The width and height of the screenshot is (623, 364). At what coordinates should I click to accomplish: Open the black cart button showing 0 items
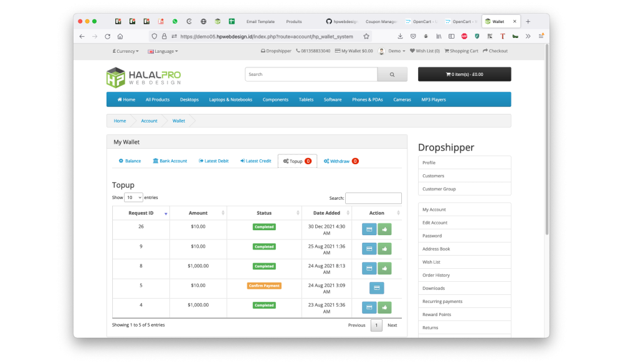(464, 75)
